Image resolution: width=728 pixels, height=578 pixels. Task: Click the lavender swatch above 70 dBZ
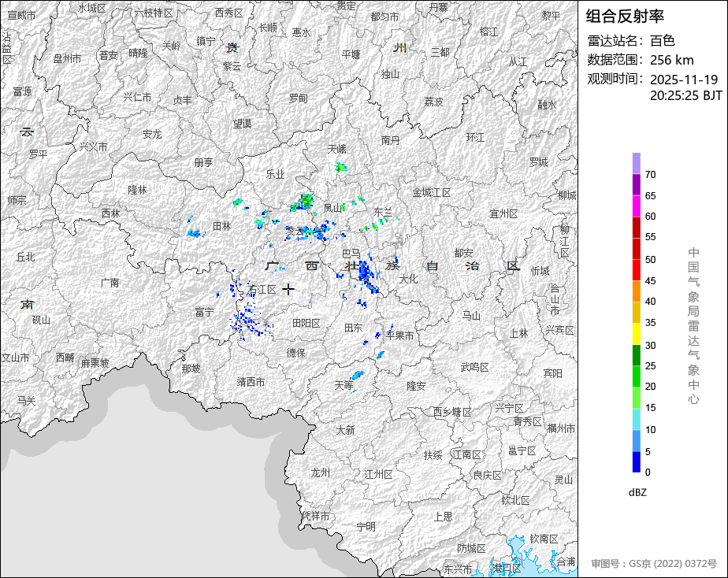click(x=636, y=163)
